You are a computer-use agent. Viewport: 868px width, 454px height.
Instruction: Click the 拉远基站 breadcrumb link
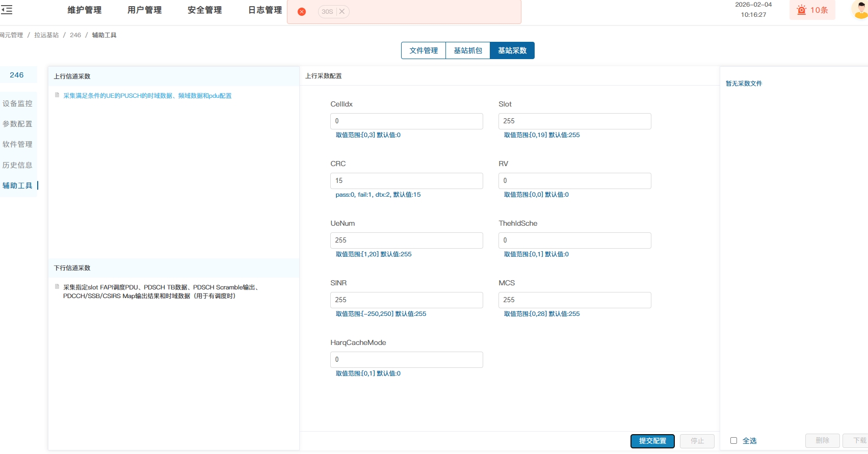click(46, 35)
